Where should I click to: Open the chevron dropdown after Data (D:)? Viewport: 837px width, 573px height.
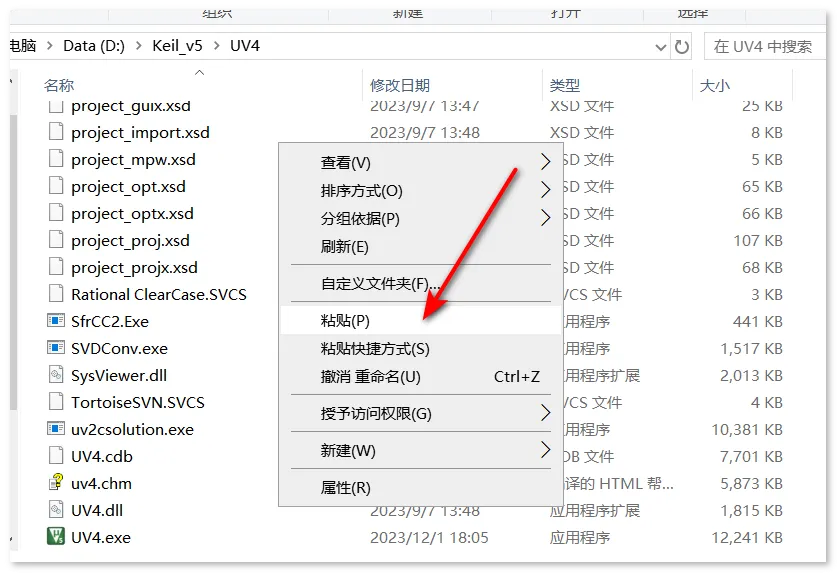[139, 46]
